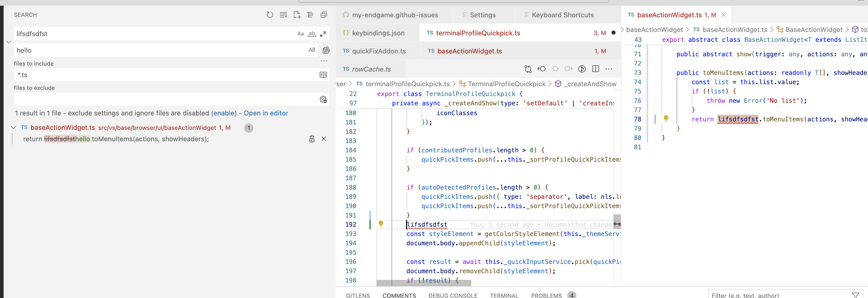Click the filter funnel icon in panel
This screenshot has height=298, width=868.
(855, 295)
